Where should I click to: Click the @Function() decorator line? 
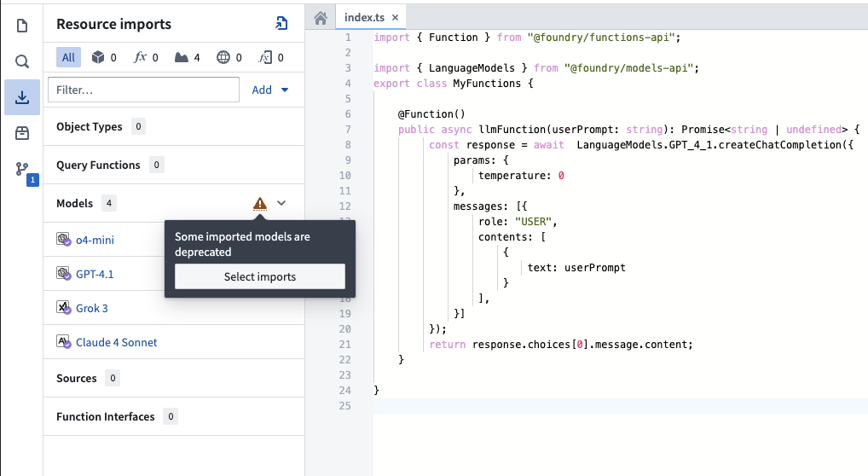431,114
